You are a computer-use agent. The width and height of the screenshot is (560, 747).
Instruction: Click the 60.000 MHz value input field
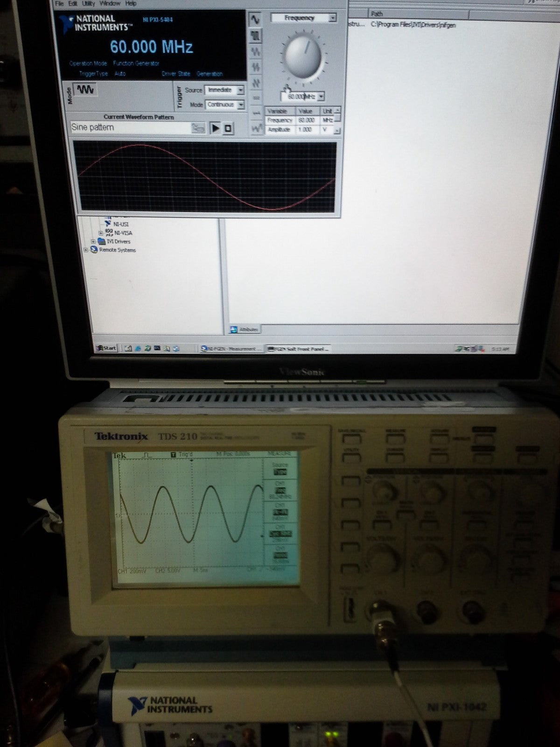click(x=299, y=97)
